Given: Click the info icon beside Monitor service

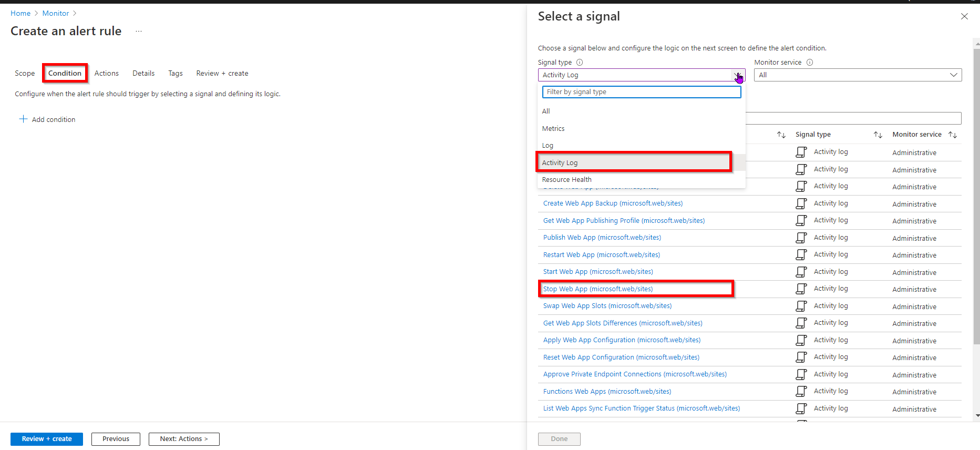Looking at the screenshot, I should pos(810,62).
